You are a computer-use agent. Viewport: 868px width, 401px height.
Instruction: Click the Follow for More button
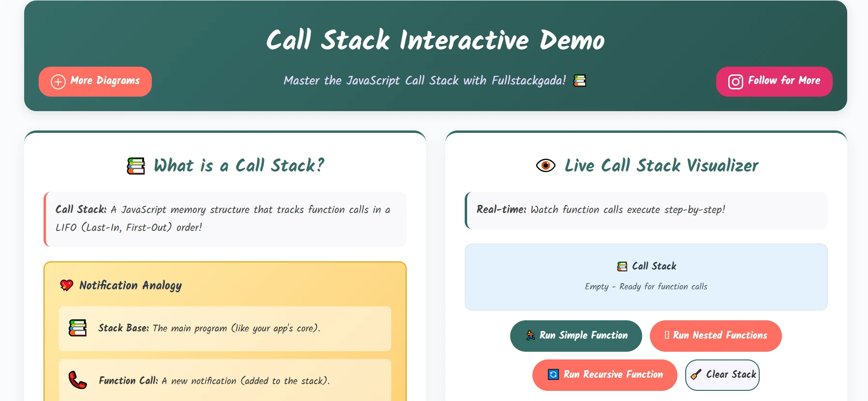click(774, 82)
